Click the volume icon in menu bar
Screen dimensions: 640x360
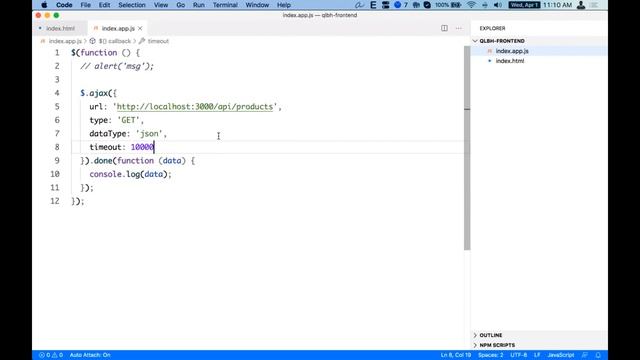pos(498,5)
